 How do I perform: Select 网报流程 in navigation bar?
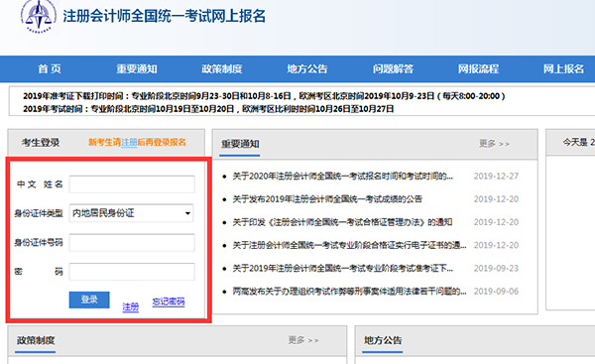click(478, 68)
